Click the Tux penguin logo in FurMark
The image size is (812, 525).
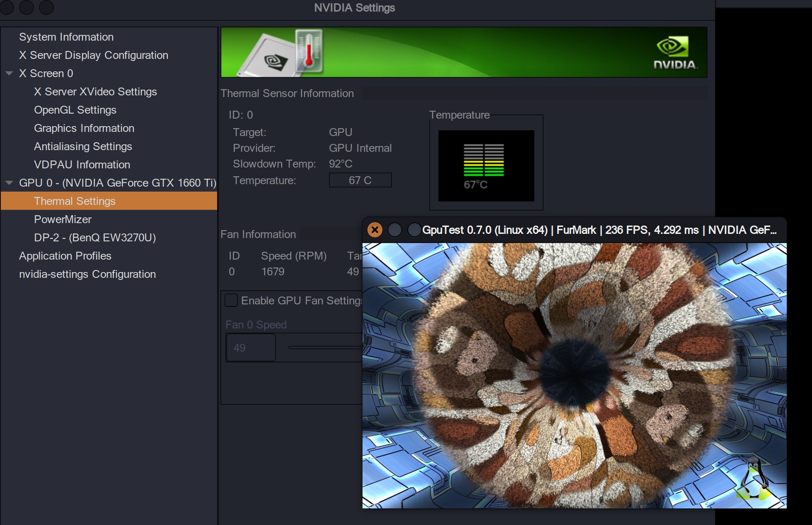[754, 478]
